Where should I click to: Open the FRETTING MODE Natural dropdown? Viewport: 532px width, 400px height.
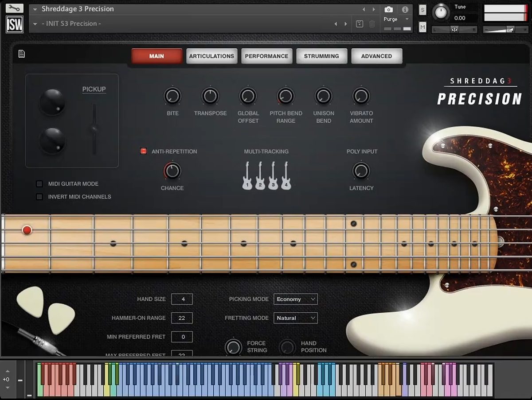pos(296,318)
